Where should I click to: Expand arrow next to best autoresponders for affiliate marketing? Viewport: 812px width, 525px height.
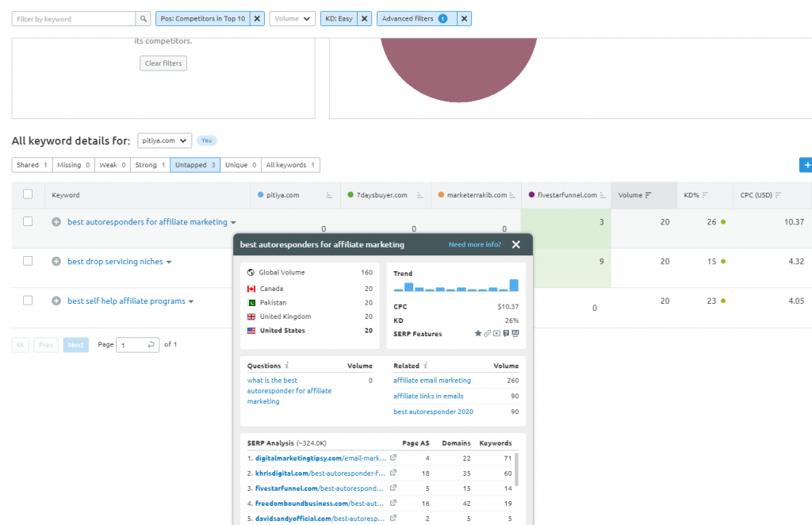[234, 223]
